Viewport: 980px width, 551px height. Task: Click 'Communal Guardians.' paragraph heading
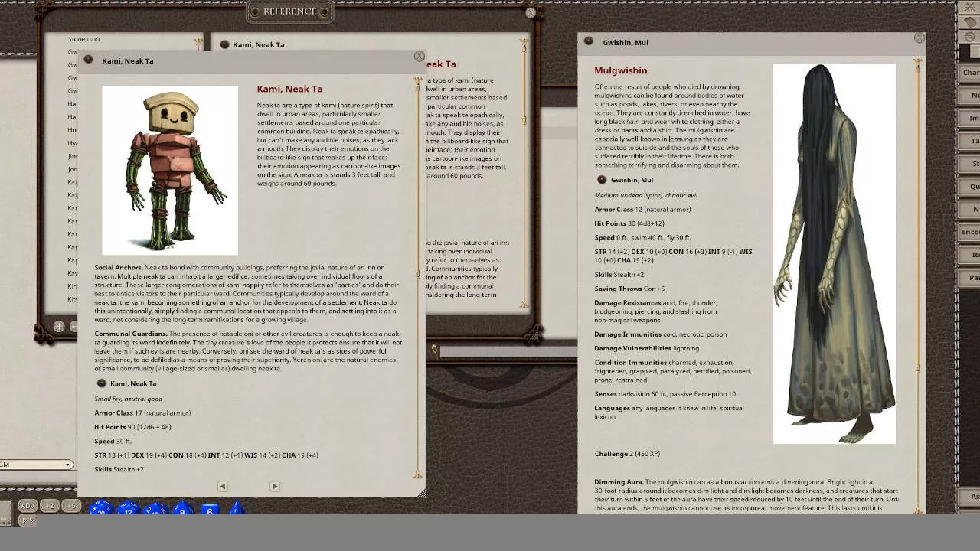point(131,334)
